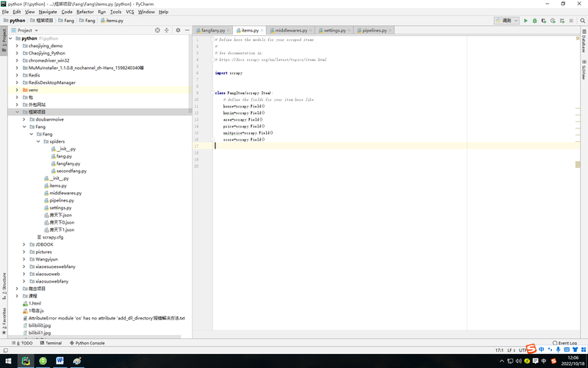Click the yellow inspection indicator at editor top right
Viewport: 588px width, 368px height.
(x=578, y=38)
